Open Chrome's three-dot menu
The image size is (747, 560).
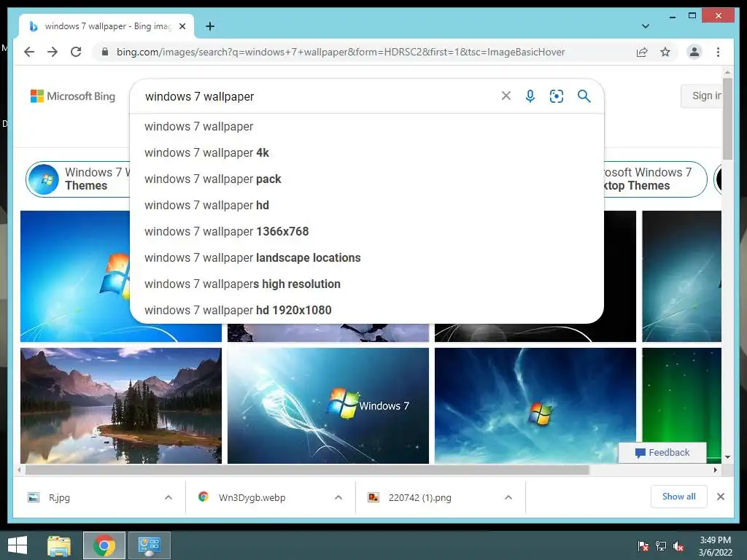718,52
